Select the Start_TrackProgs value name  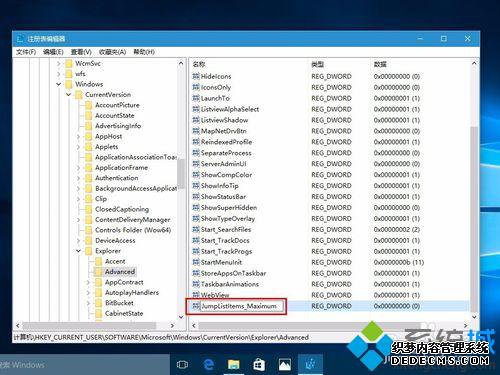[226, 251]
